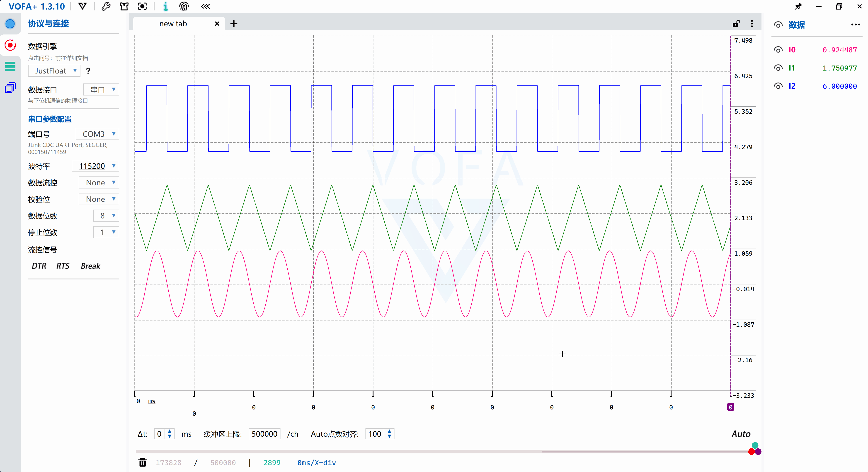The height and width of the screenshot is (472, 868).
Task: Click the I2 channel label
Action: (x=792, y=86)
